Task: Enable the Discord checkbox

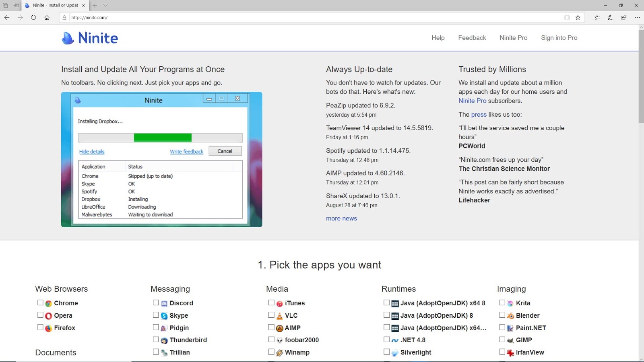Action: [156, 302]
